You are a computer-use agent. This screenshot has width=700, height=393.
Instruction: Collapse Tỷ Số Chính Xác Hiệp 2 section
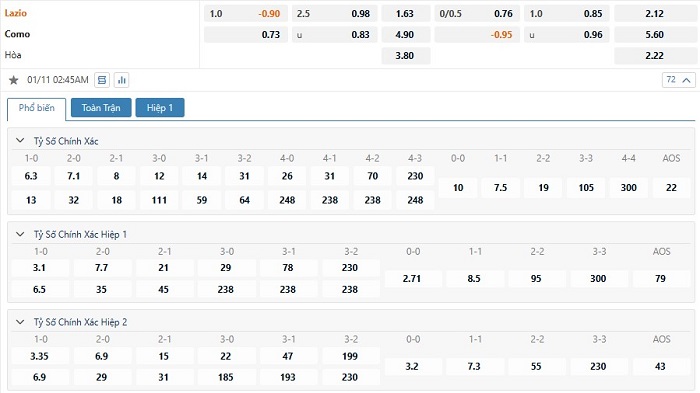(20, 322)
